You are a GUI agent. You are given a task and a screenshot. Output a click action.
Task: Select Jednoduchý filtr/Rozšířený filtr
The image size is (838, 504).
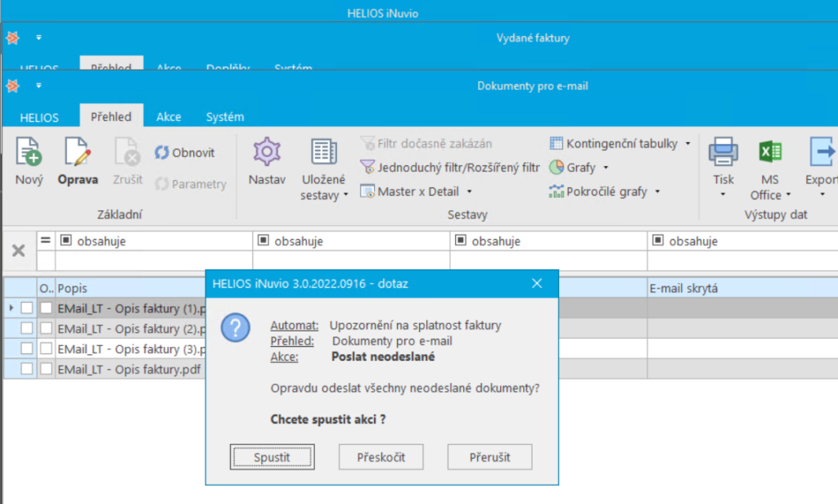tap(450, 167)
